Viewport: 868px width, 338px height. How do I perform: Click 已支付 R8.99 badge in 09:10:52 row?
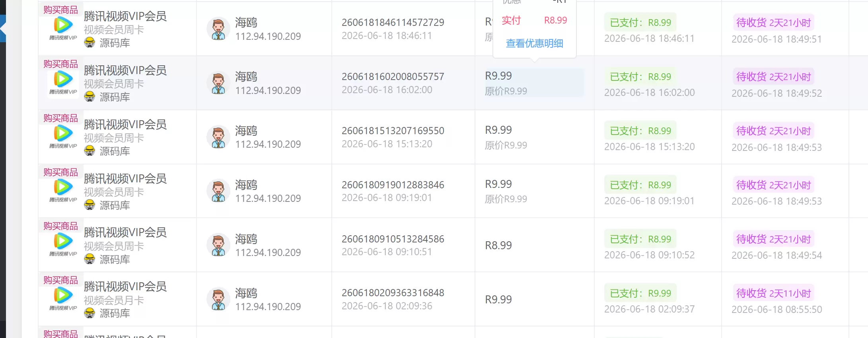tap(640, 239)
